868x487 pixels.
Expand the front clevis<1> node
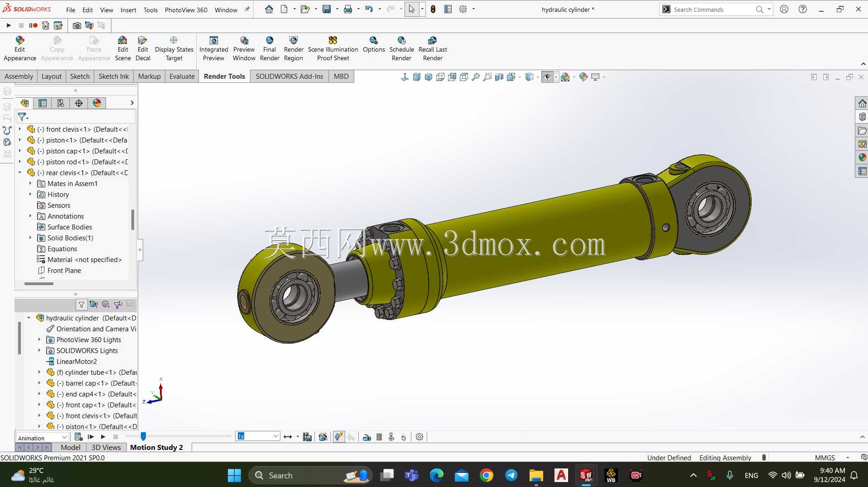20,129
